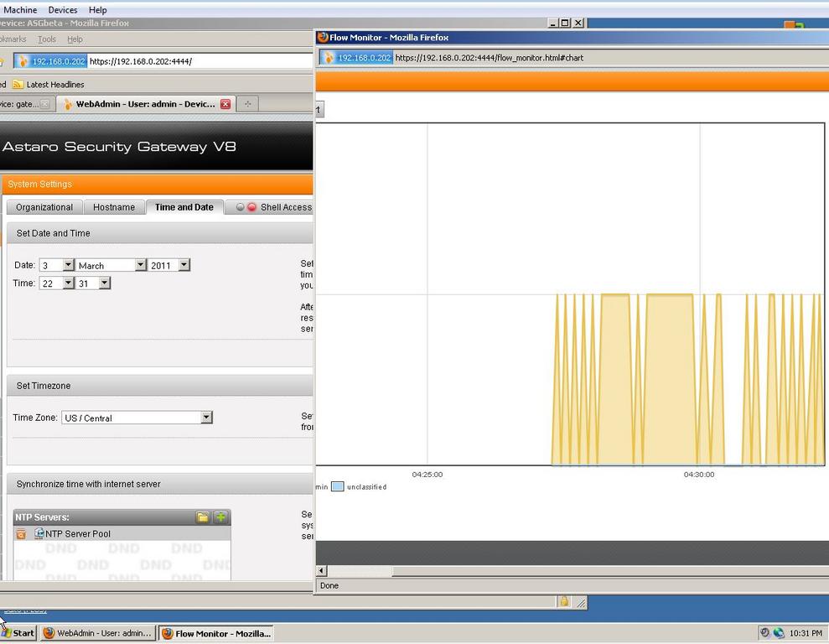
Task: Click site identity badge in Flow Monitor address bar
Action: [357, 58]
